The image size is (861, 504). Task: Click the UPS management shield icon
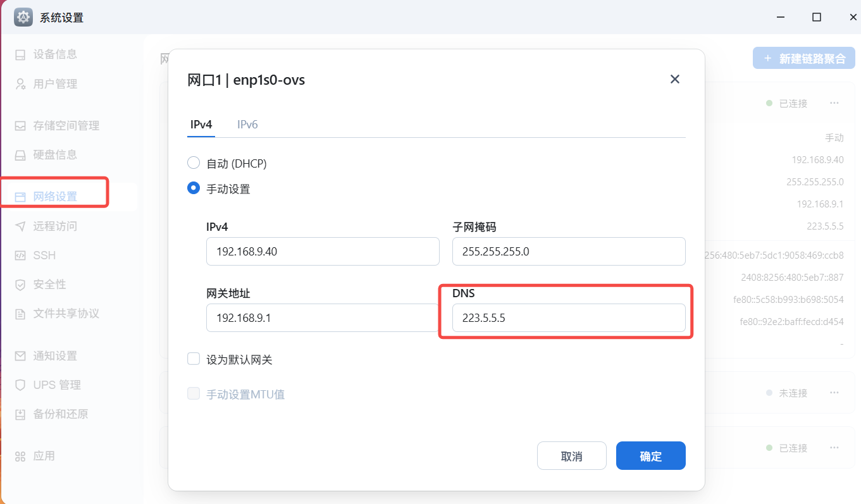click(x=21, y=385)
